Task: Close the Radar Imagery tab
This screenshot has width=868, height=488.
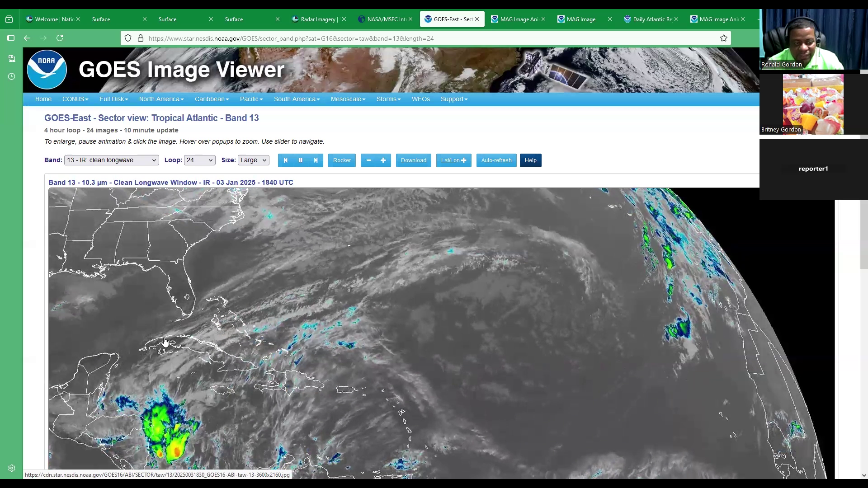Action: pyautogui.click(x=344, y=19)
